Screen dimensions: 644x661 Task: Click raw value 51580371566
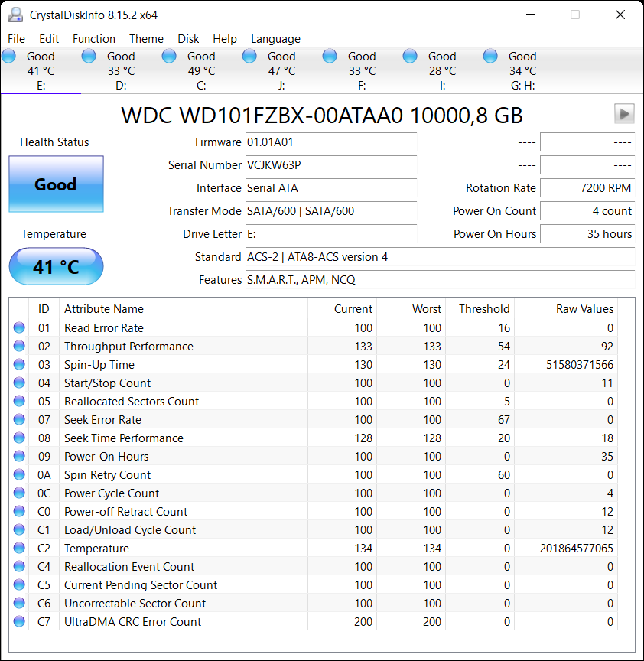[x=580, y=365]
